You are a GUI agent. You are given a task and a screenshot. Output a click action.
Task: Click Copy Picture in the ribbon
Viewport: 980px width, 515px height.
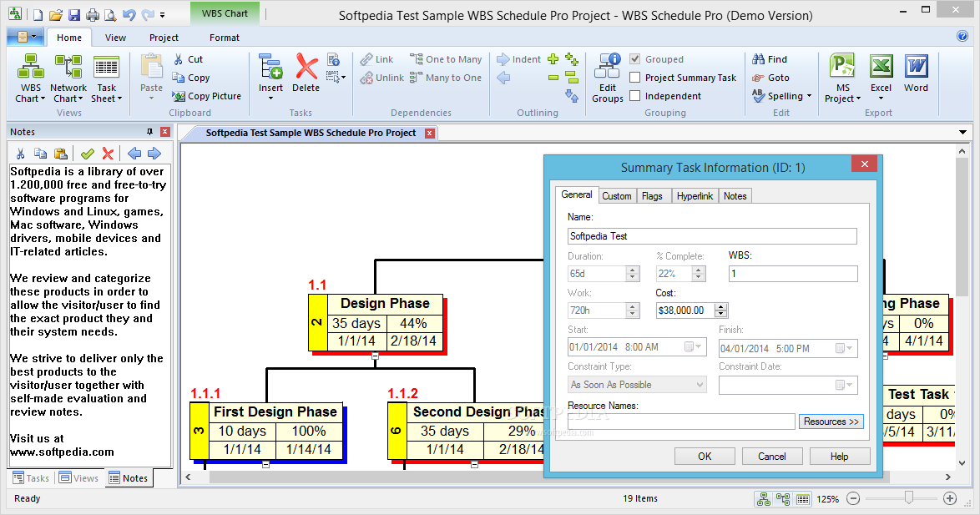coord(206,96)
